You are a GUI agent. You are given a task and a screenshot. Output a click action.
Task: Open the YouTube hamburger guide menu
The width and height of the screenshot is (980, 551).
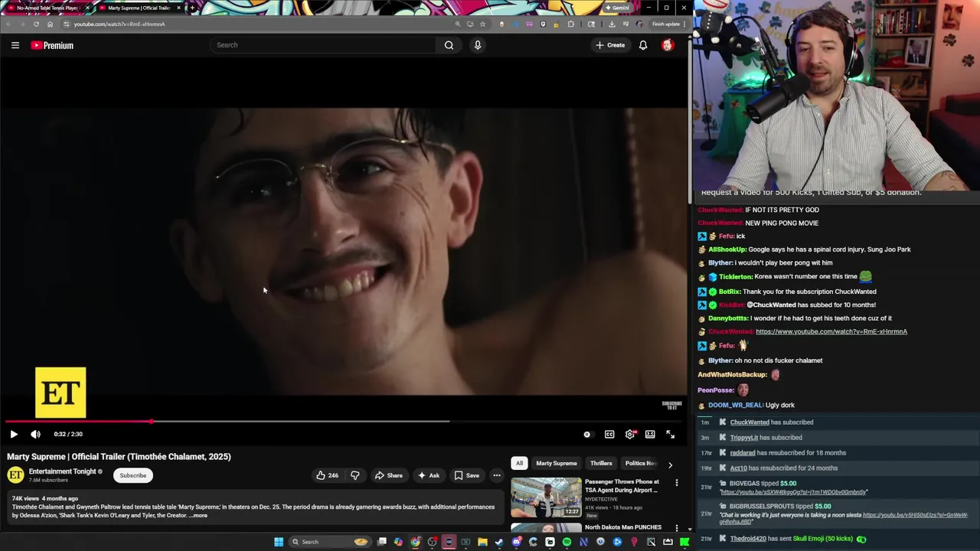coord(15,45)
